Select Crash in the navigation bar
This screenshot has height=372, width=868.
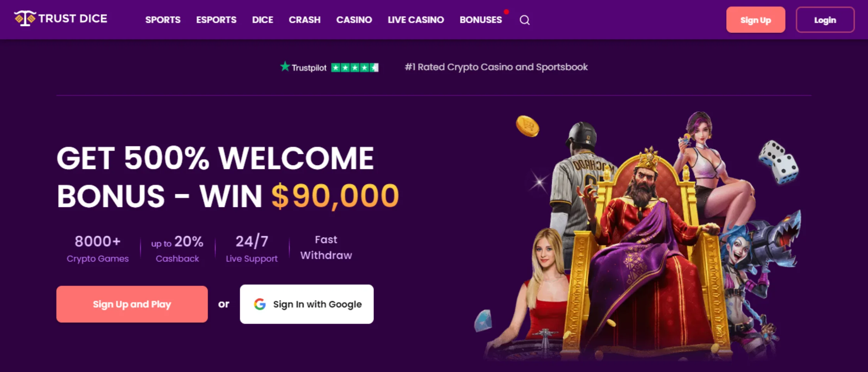point(305,20)
